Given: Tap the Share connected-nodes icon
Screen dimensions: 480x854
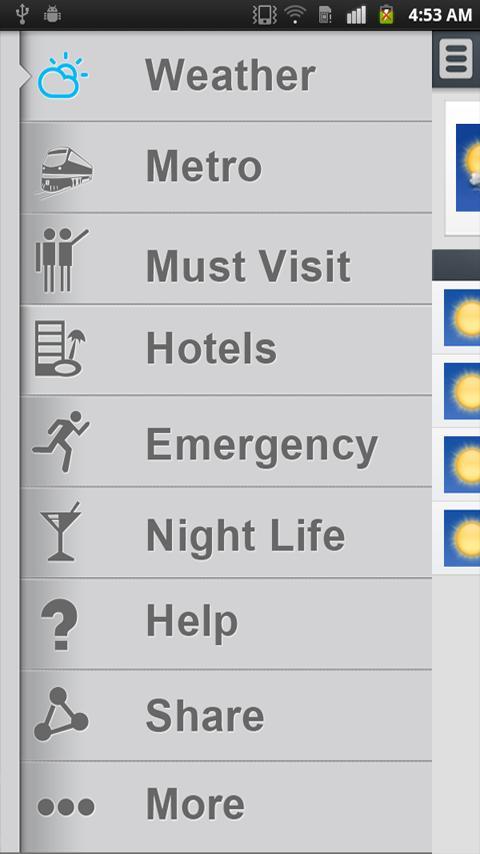Looking at the screenshot, I should tap(60, 714).
